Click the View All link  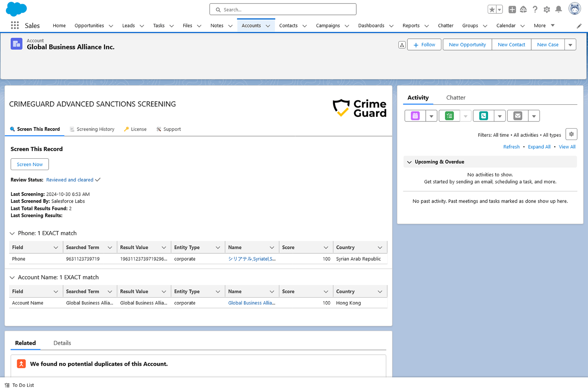click(x=567, y=147)
